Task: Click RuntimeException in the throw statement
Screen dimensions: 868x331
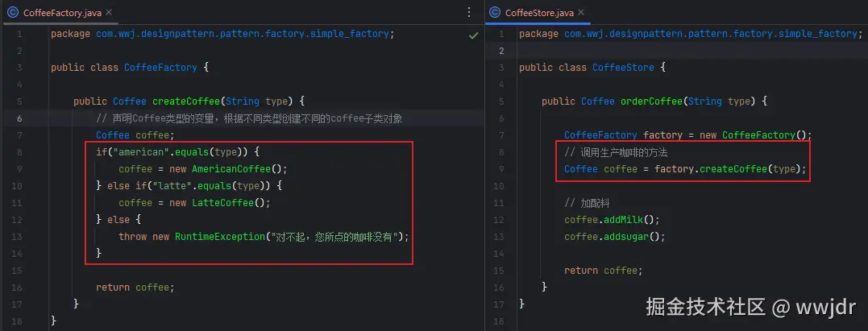Action: tap(219, 236)
